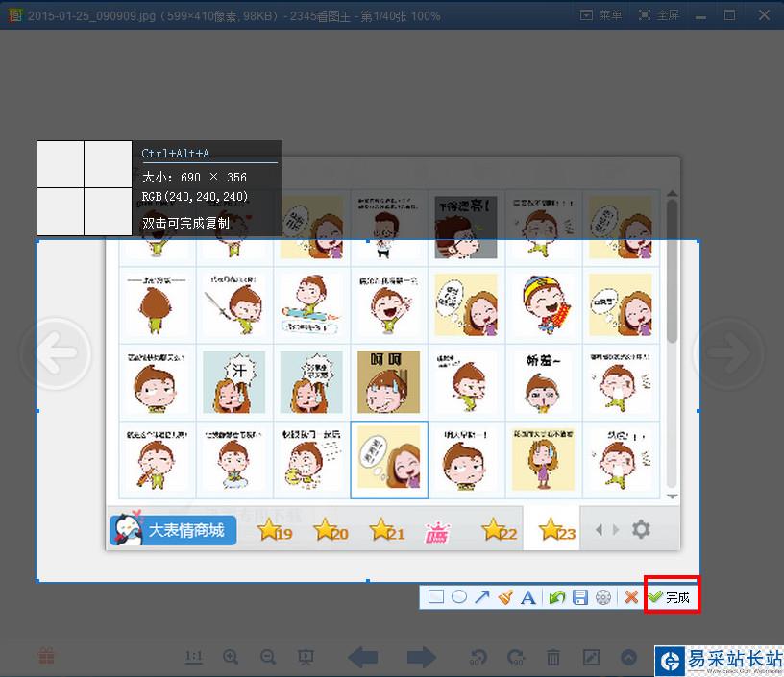
Task: Select the boy back-of-head emoticon
Action: (157, 304)
